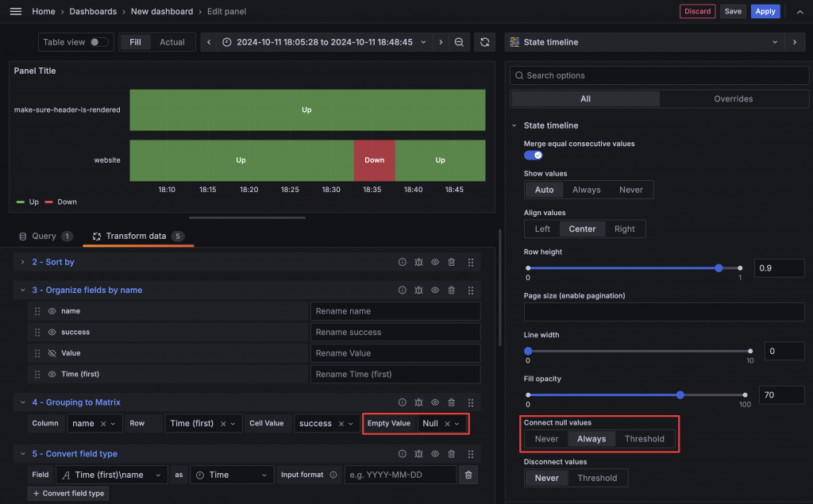This screenshot has height=504, width=813.
Task: Show help info for Convert field type
Action: point(403,454)
